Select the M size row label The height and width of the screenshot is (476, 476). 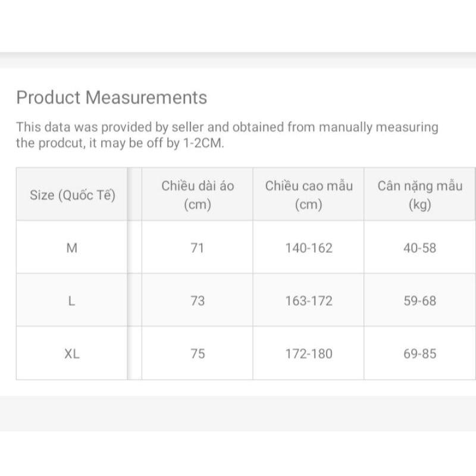[x=72, y=248]
